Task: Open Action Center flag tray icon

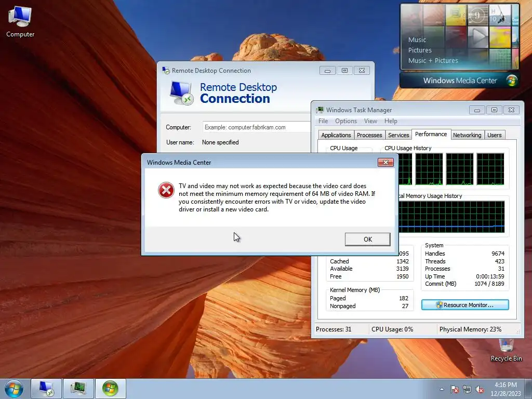Action: [455, 389]
